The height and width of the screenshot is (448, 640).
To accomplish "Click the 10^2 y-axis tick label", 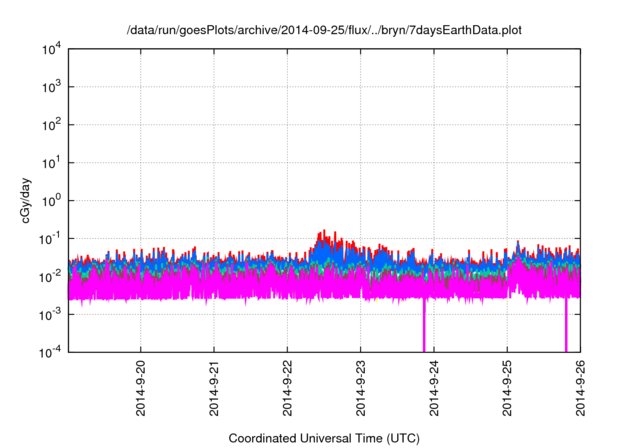I will pyautogui.click(x=52, y=125).
